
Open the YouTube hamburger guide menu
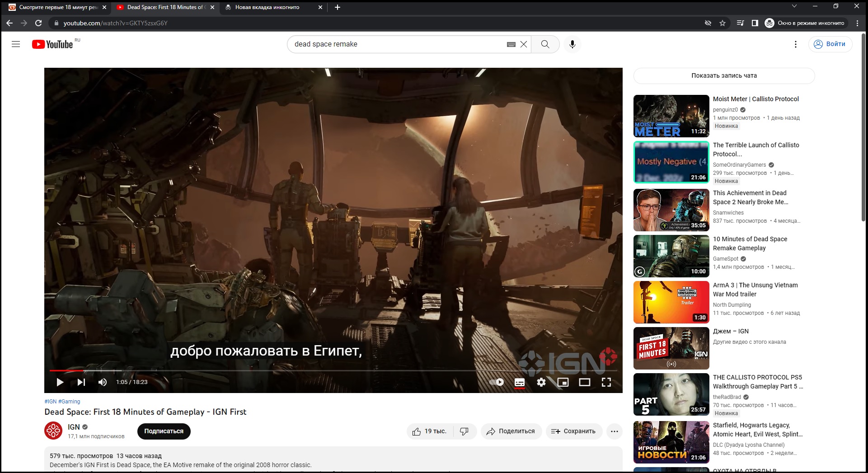coord(16,44)
